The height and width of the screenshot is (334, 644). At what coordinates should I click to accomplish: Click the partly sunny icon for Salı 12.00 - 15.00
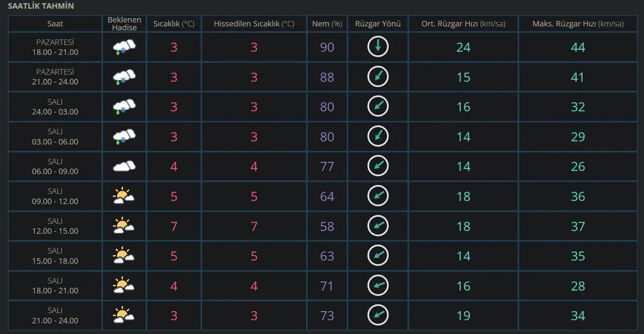pos(124,226)
